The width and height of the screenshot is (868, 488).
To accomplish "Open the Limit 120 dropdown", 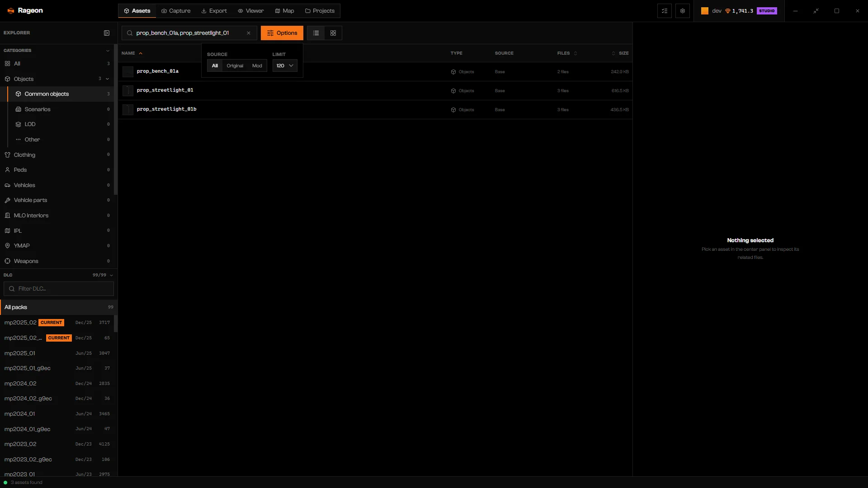I will click(285, 66).
